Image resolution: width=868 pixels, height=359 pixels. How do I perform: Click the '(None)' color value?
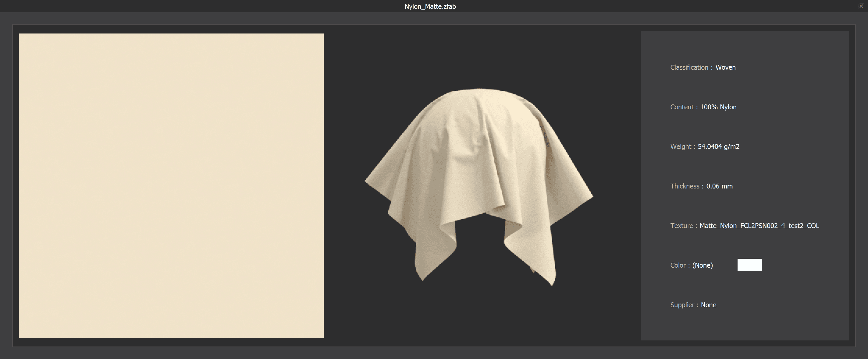[703, 266]
